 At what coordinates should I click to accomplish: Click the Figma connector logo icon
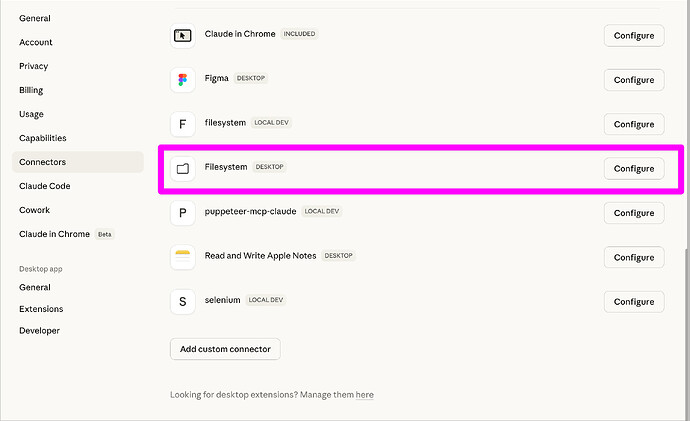coord(183,80)
